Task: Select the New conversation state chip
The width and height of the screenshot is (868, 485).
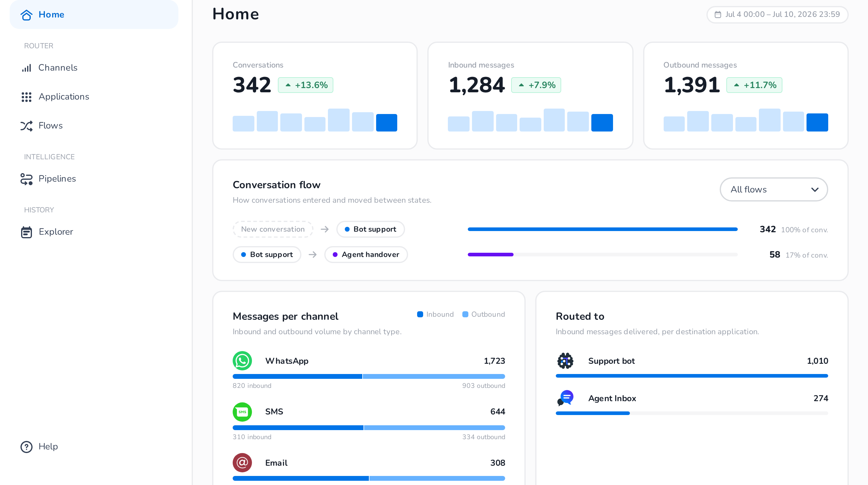Action: [272, 229]
